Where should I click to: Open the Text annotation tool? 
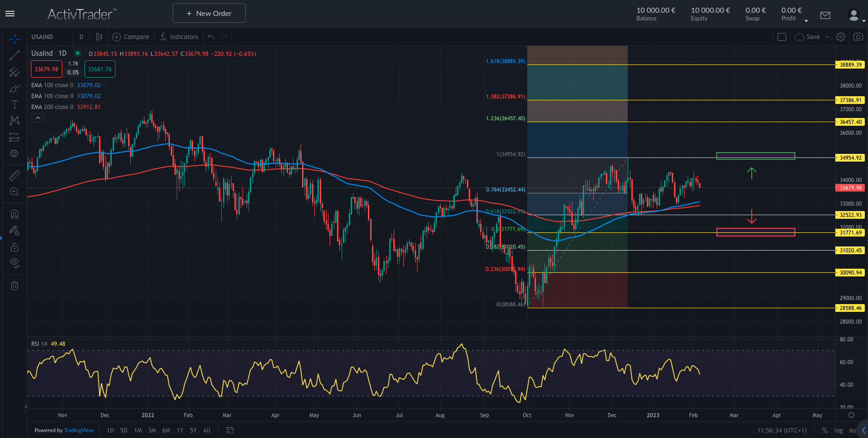pos(14,104)
